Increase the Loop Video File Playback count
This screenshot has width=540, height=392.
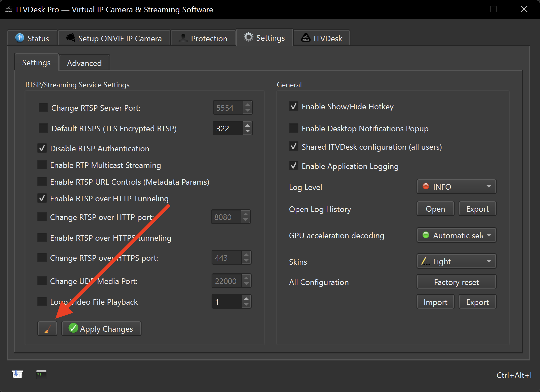[x=246, y=298]
